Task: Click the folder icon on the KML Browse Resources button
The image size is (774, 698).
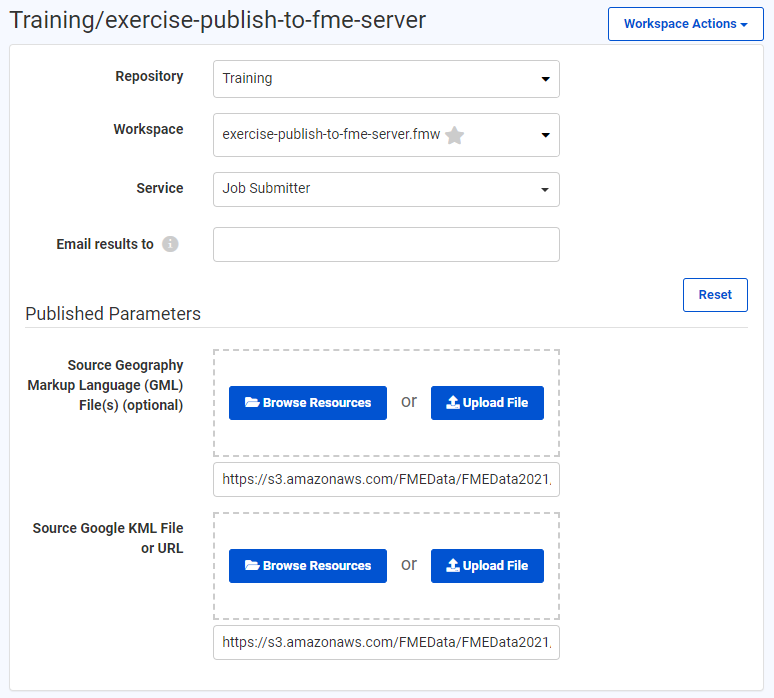Action: pos(252,566)
